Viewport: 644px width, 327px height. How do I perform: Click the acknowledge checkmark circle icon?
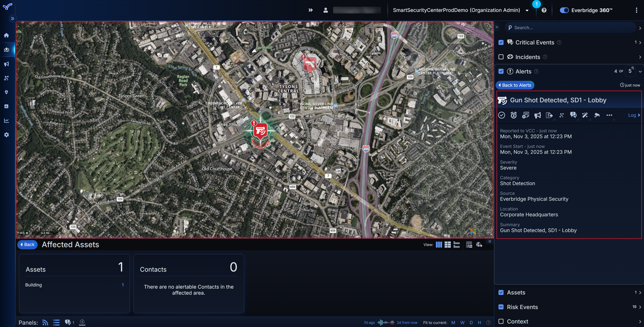click(502, 115)
